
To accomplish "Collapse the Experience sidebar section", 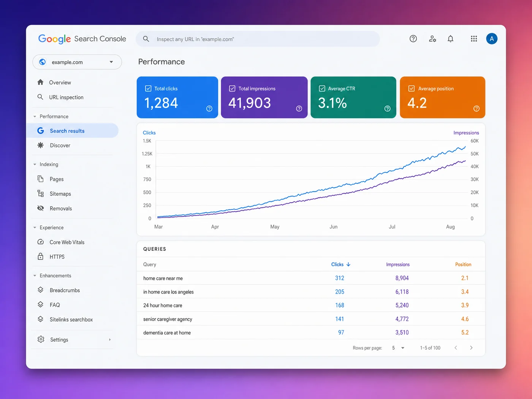I will coord(35,228).
